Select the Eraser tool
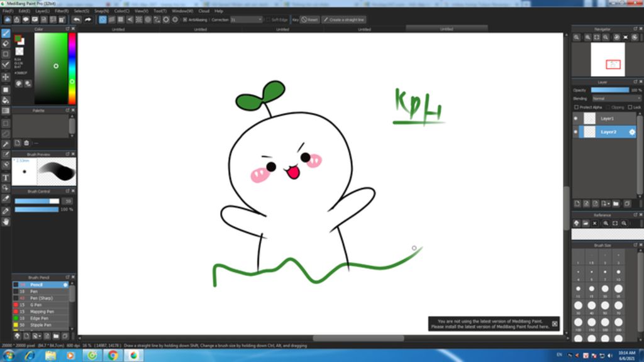The width and height of the screenshot is (644, 362). (6, 43)
